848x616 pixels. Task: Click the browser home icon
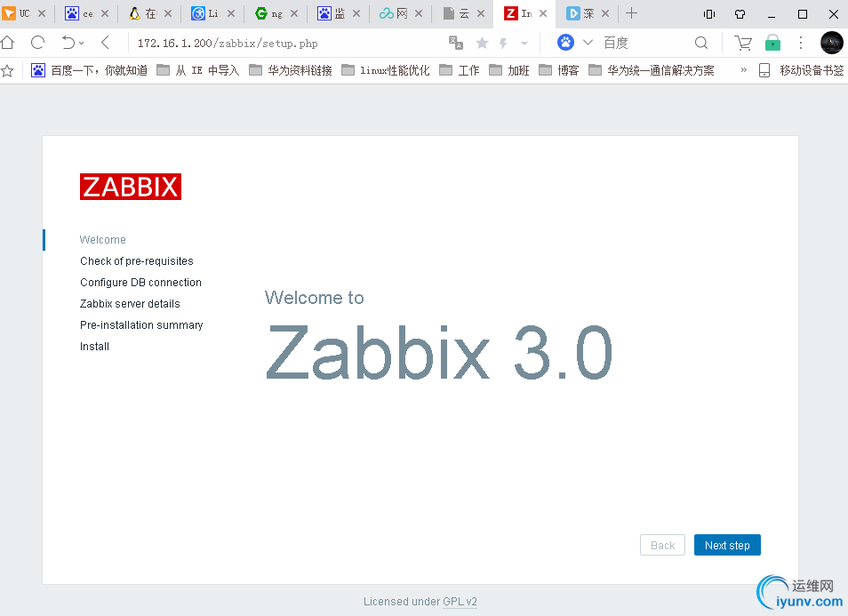[x=8, y=42]
